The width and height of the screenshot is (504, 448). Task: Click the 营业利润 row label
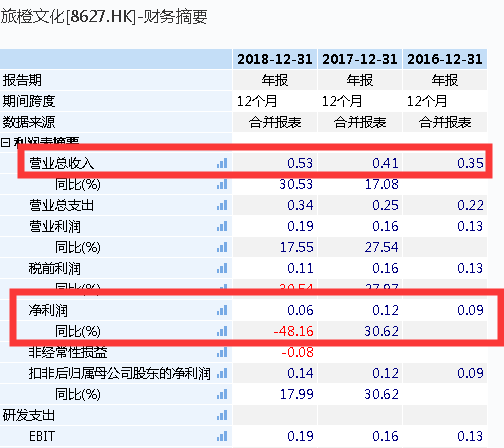tap(55, 226)
